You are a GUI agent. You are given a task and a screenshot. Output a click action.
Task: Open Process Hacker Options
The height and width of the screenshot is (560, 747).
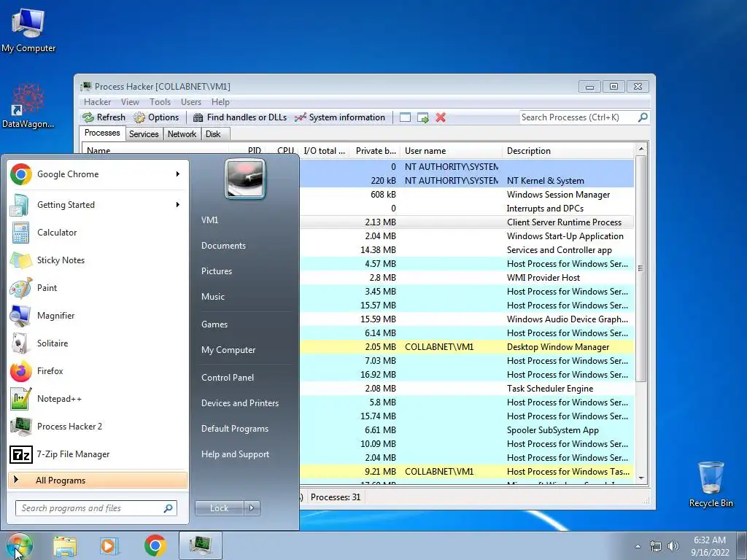[x=156, y=117]
